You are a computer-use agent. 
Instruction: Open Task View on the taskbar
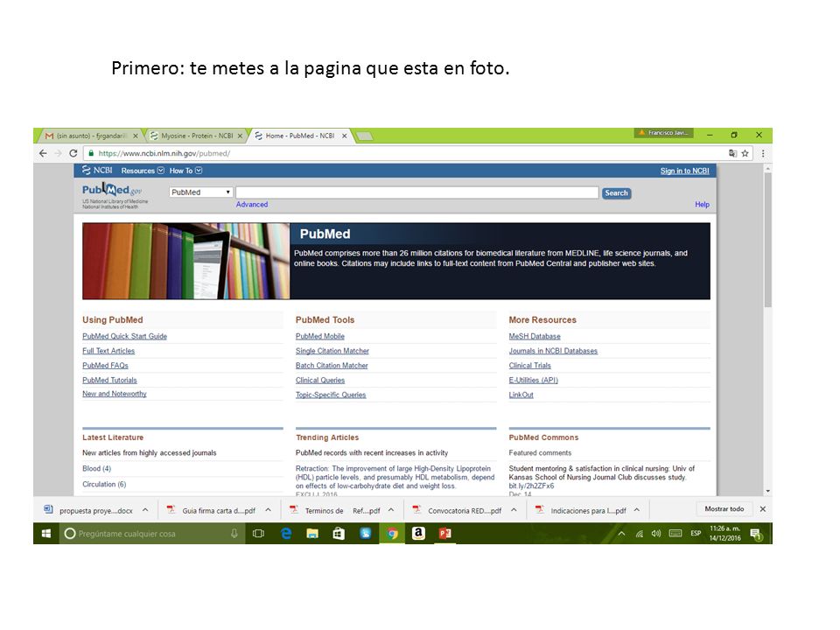pos(258,534)
